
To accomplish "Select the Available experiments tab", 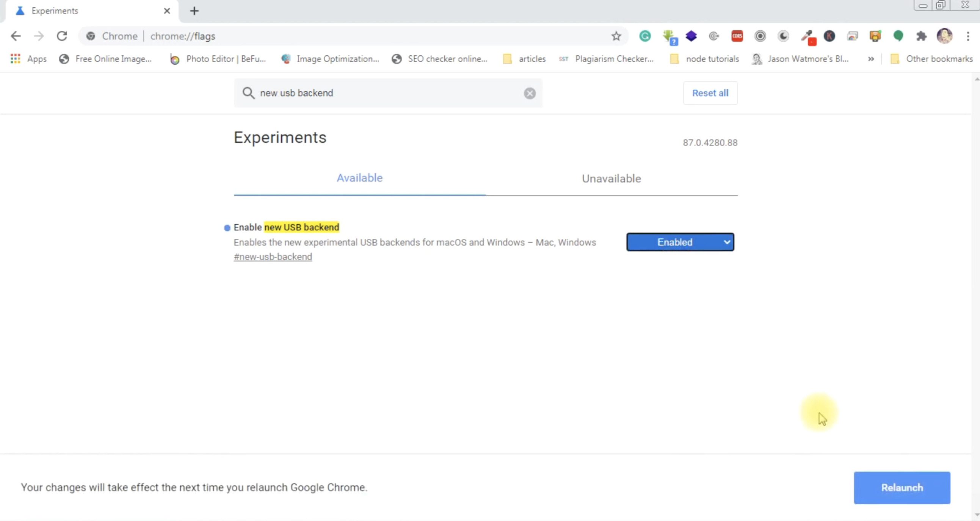I will pyautogui.click(x=359, y=178).
